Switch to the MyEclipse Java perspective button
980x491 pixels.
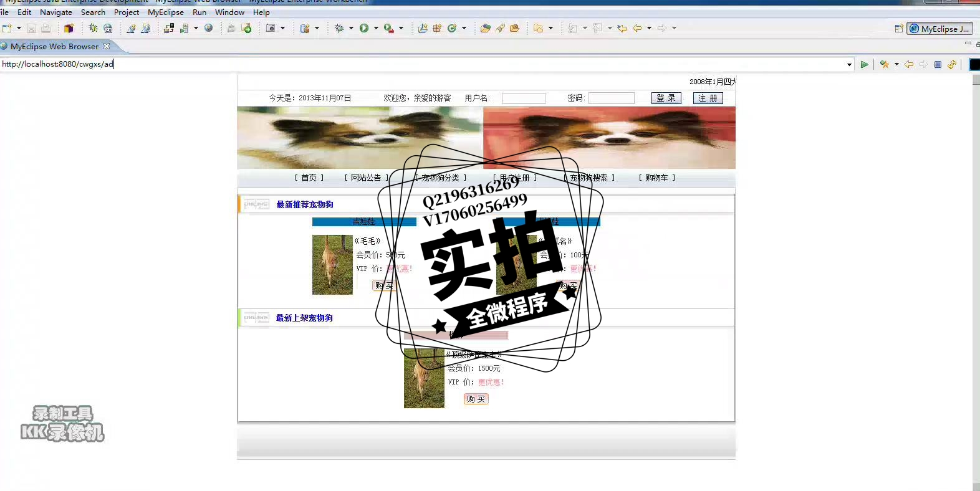coord(939,29)
